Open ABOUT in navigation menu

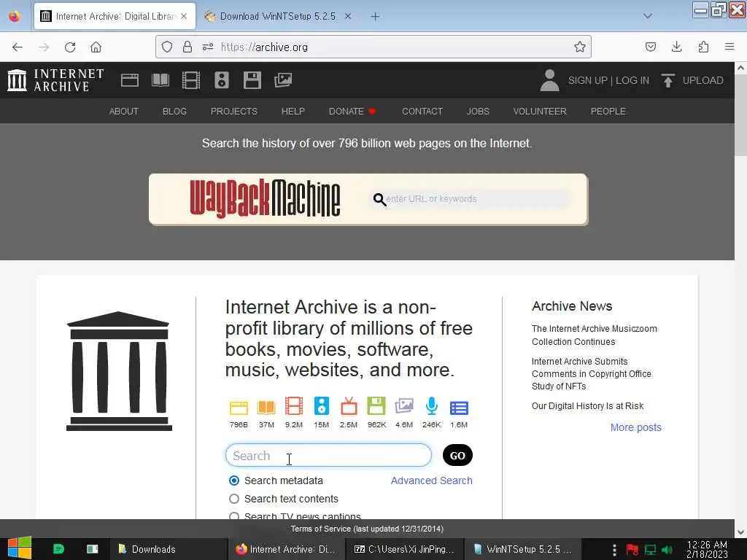pos(124,112)
